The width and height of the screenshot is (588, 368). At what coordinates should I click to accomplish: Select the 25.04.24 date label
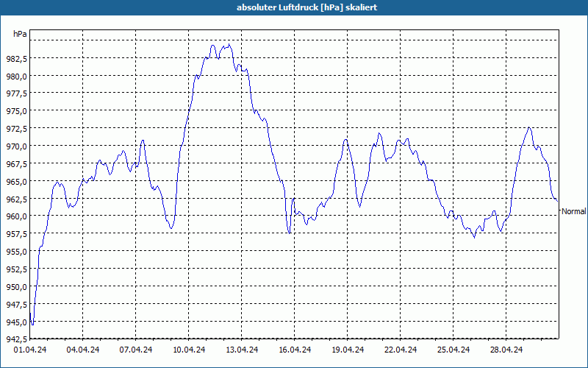pyautogui.click(x=453, y=350)
